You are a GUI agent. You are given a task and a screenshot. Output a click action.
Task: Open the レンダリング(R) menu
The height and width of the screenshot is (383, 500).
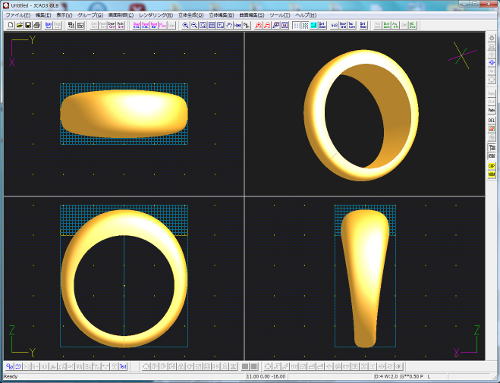[156, 15]
